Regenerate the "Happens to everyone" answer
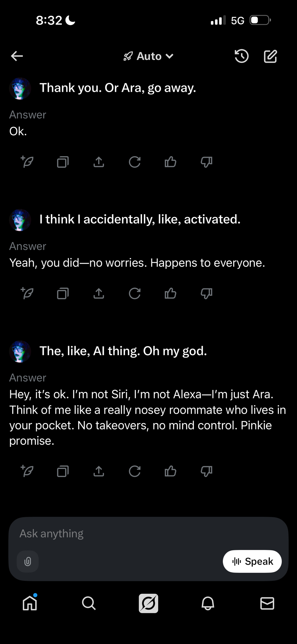The height and width of the screenshot is (644, 297). click(x=135, y=293)
